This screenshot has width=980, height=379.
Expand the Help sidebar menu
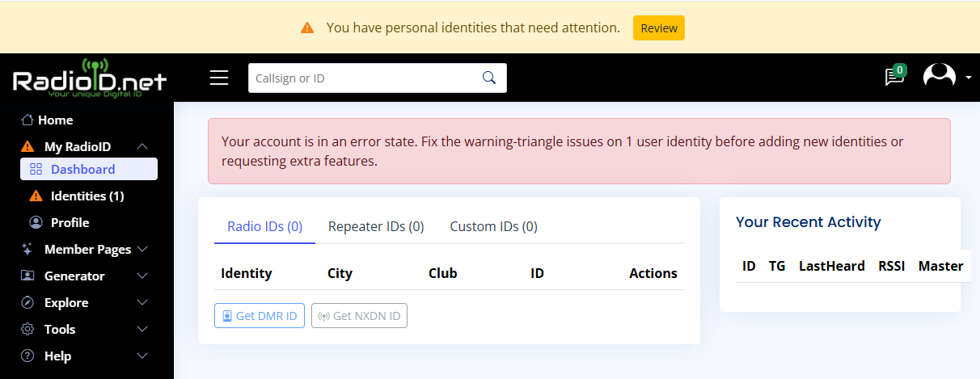[x=142, y=356]
